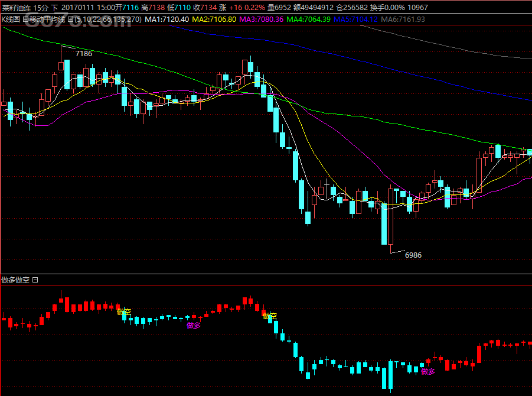
Task: Select the green MA4:7064.39 legend label
Action: pos(308,20)
